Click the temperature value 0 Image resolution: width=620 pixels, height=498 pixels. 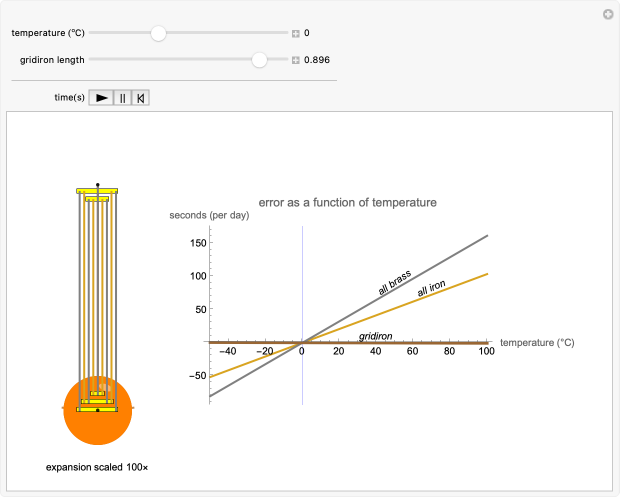coord(306,33)
